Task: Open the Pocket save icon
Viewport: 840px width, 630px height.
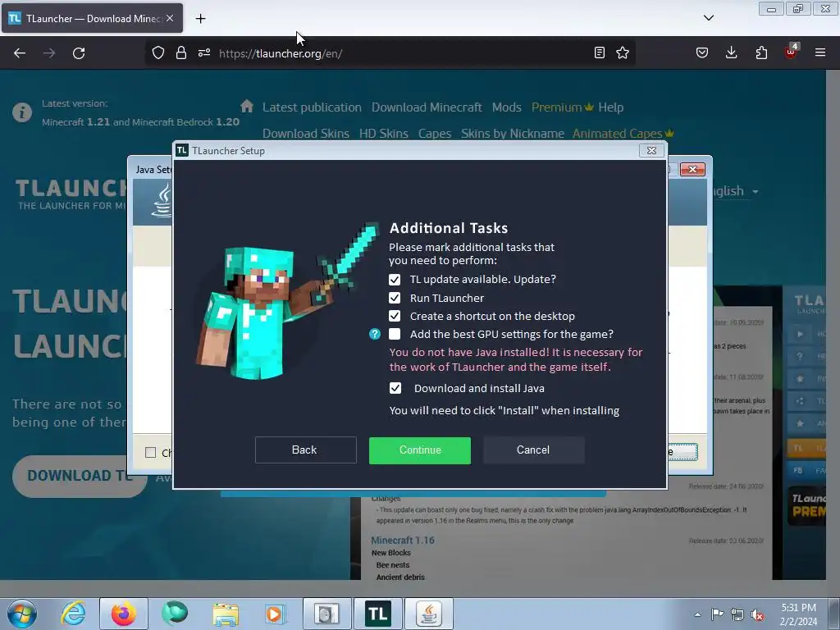Action: pos(702,52)
